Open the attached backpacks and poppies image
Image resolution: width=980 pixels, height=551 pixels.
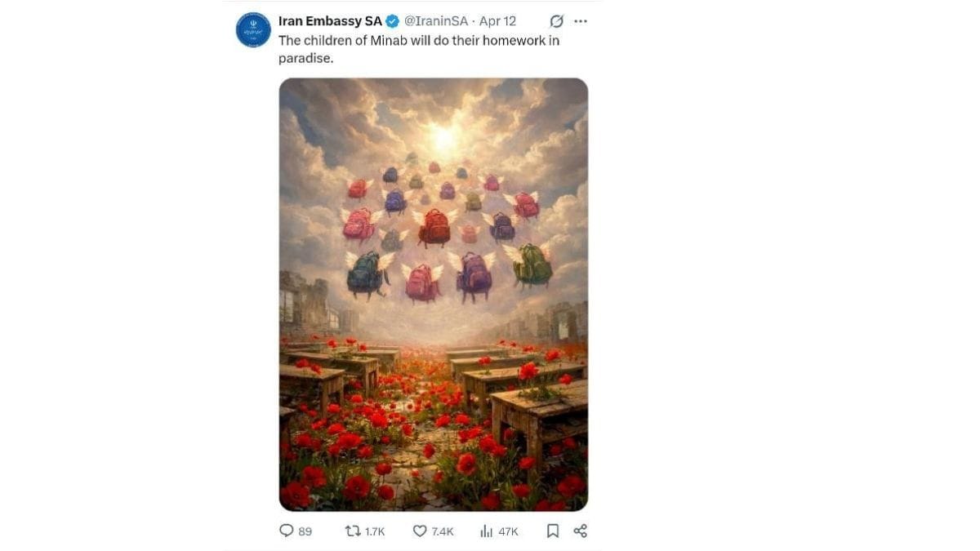(434, 327)
